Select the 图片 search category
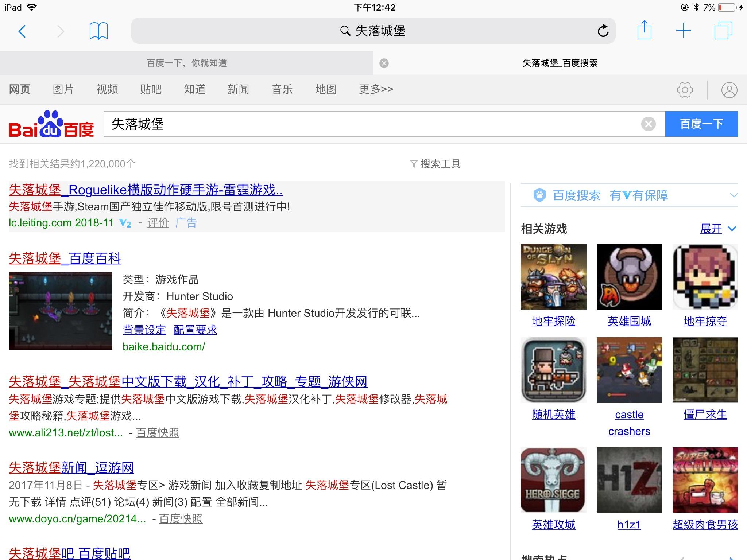Screen dimensions: 747x560 click(63, 89)
